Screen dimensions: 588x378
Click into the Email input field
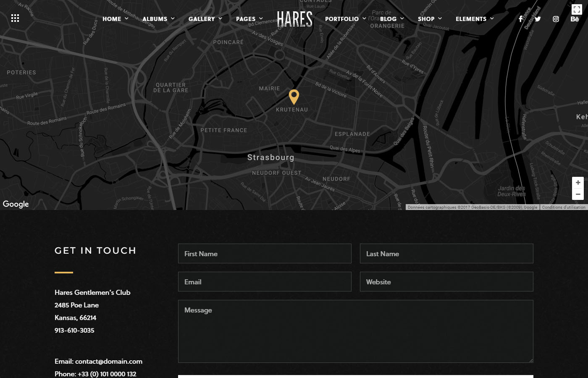pyautogui.click(x=265, y=282)
